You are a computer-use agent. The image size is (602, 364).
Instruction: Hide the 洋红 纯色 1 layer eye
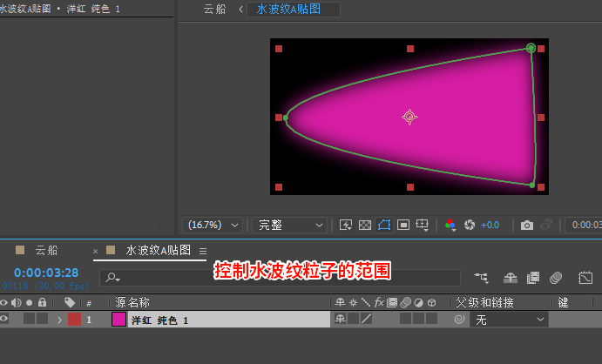[3, 319]
